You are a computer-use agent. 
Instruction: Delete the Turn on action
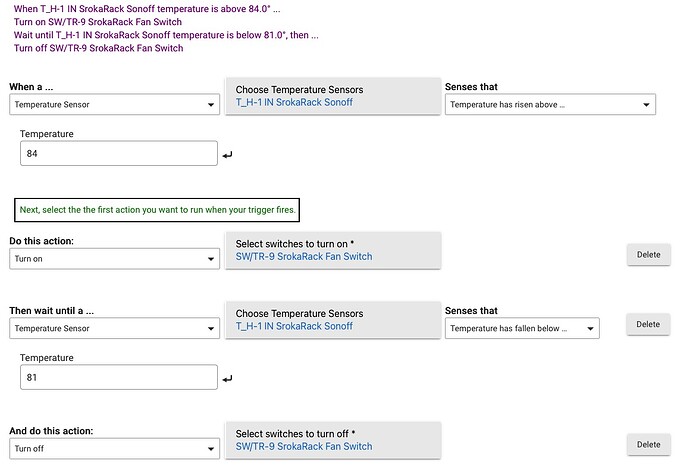(649, 254)
